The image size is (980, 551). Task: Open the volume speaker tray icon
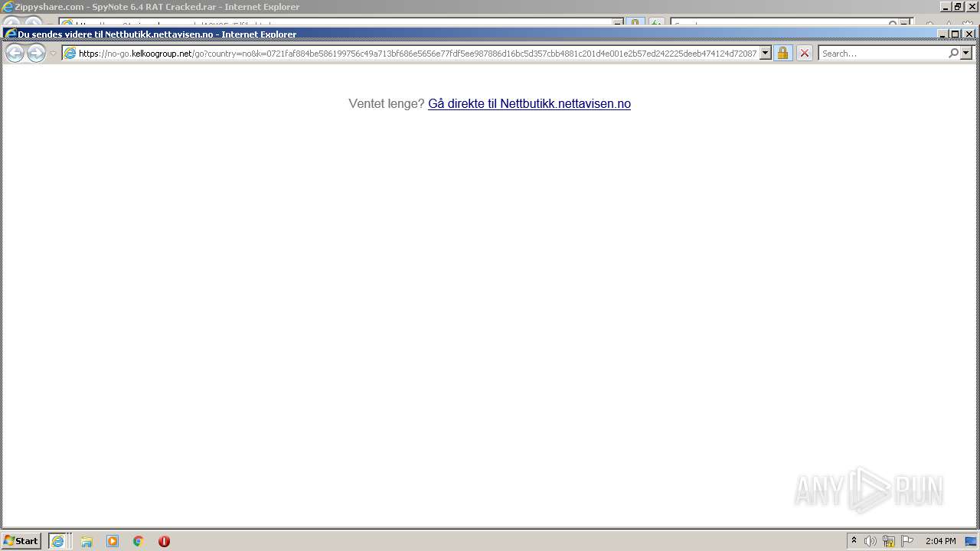[x=871, y=541]
